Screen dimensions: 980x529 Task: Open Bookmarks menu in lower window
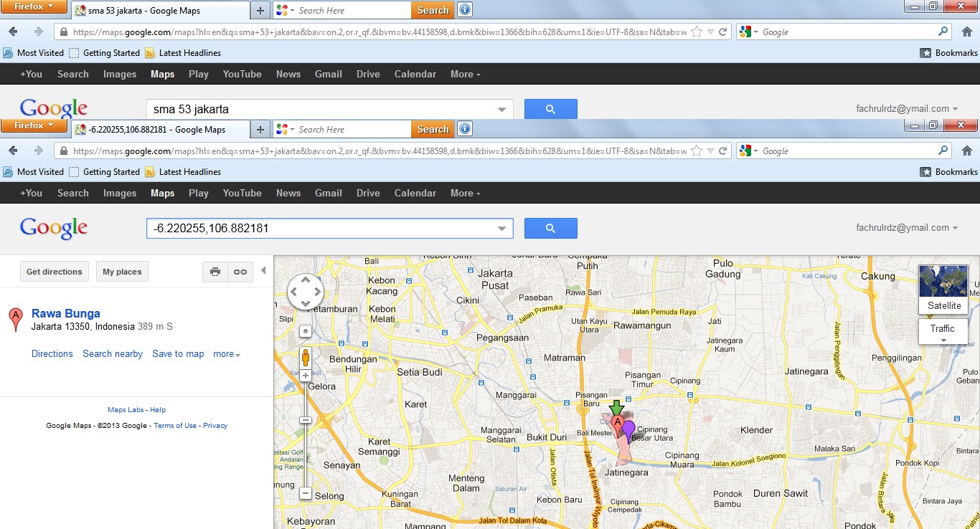tap(949, 172)
